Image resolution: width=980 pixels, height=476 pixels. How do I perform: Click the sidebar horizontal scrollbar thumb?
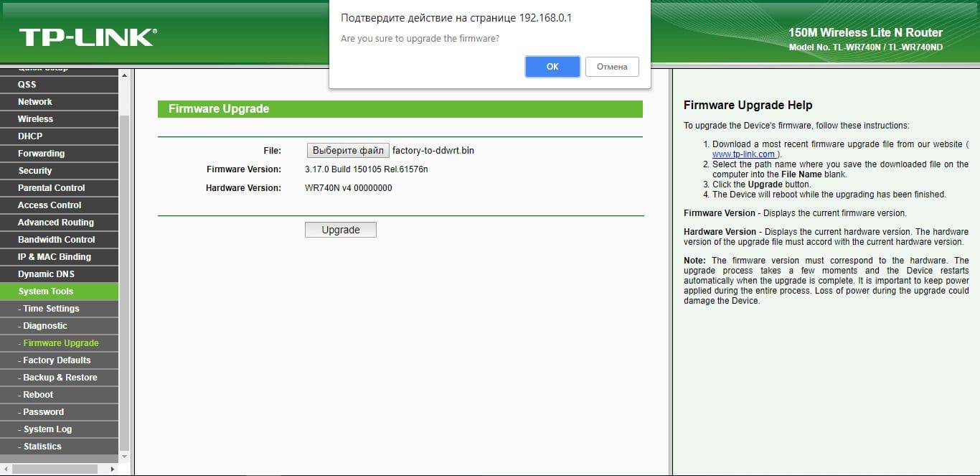coord(55,469)
